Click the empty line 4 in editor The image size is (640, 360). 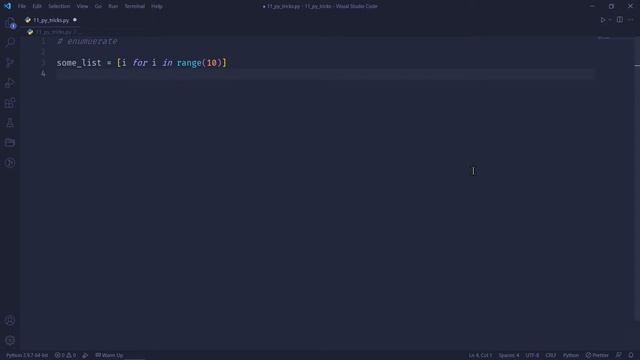(325, 74)
